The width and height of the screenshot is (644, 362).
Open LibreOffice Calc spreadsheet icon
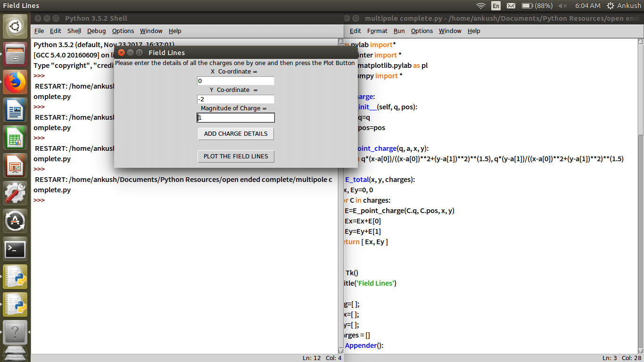click(x=15, y=138)
